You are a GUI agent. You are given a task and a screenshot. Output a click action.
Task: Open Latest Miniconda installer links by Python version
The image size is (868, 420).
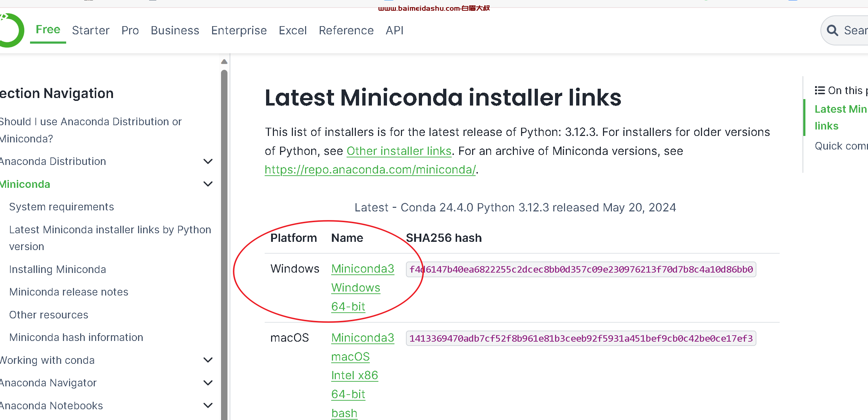click(x=110, y=238)
